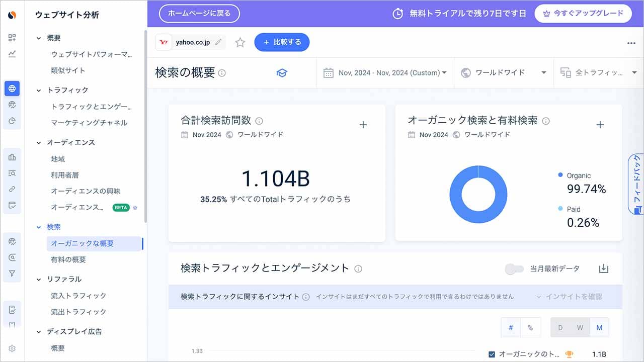
Task: Click the 比較する compare button
Action: coord(282,42)
